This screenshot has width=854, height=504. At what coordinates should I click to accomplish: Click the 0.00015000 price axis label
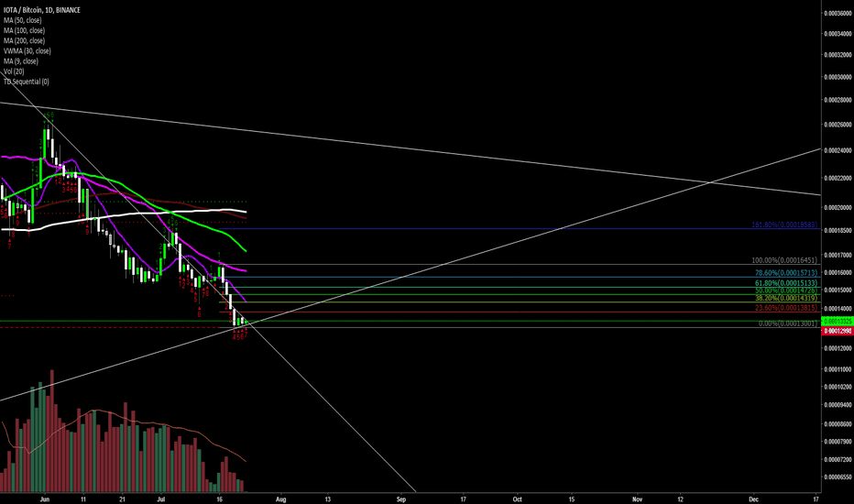pos(838,290)
